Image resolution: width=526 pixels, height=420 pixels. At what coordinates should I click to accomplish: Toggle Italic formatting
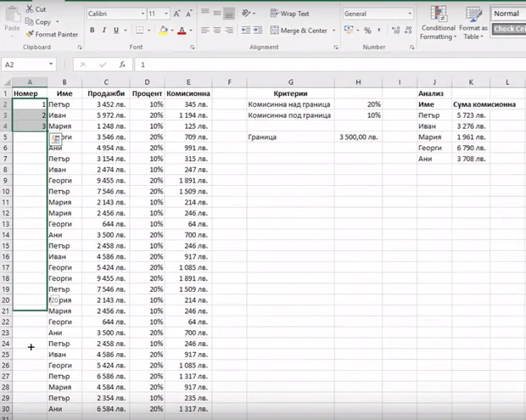click(104, 31)
